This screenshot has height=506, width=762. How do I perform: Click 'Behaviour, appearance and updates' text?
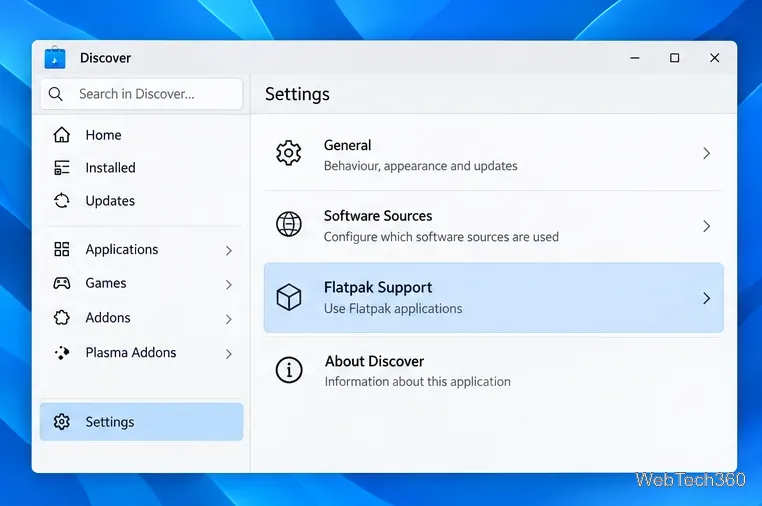tap(420, 166)
